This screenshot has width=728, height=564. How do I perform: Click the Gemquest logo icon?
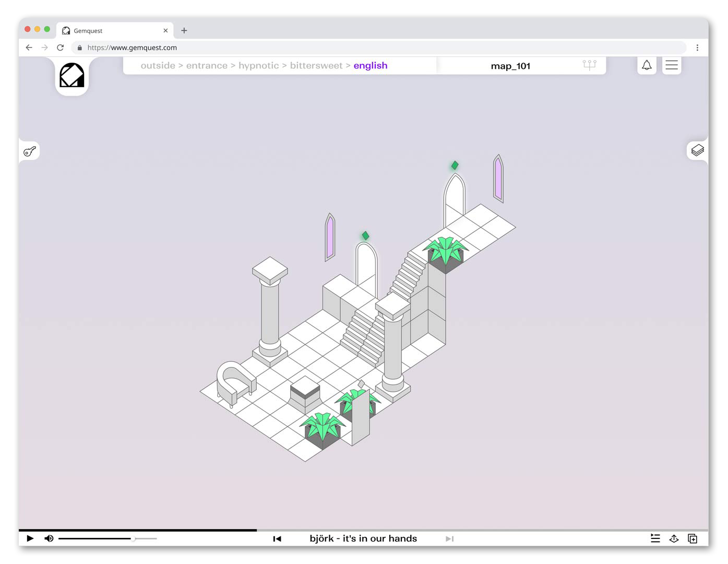[71, 76]
